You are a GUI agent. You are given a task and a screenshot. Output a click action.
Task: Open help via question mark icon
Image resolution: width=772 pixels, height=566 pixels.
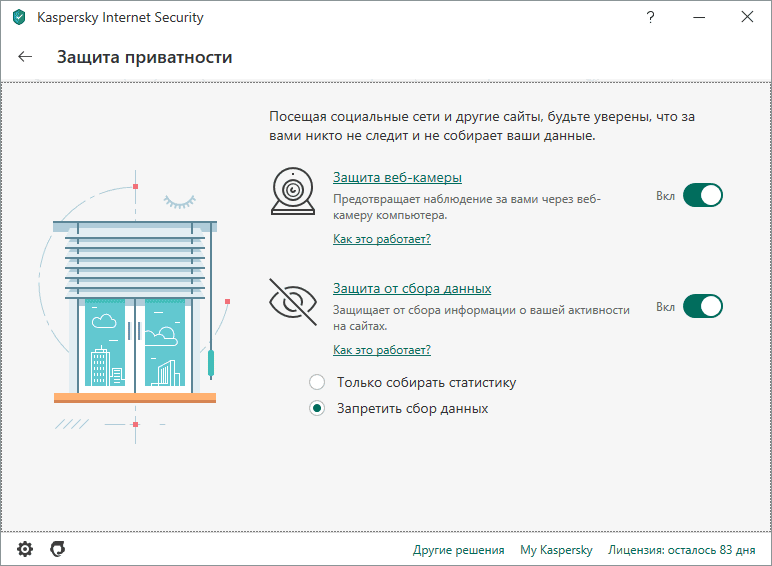point(650,17)
